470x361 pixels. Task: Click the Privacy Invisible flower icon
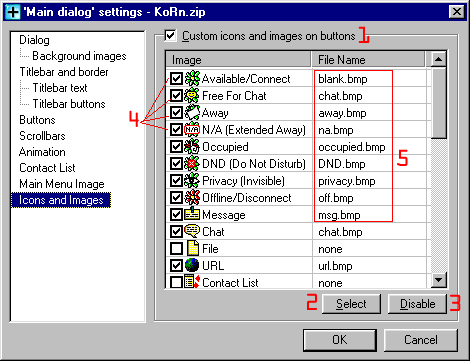[192, 181]
